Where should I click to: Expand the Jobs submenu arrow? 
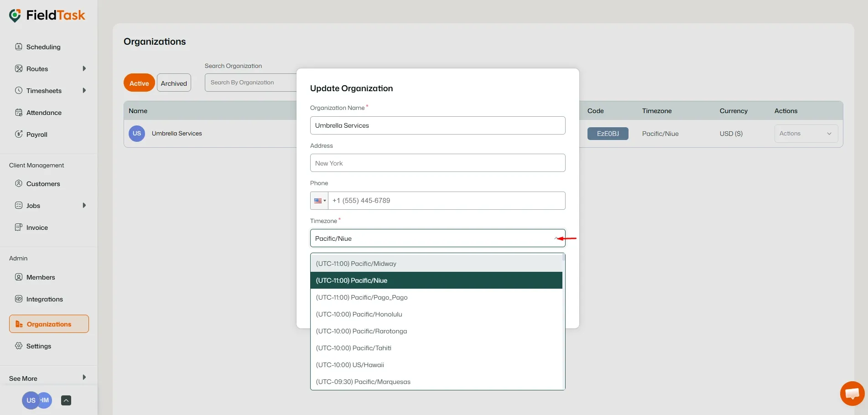click(x=84, y=205)
